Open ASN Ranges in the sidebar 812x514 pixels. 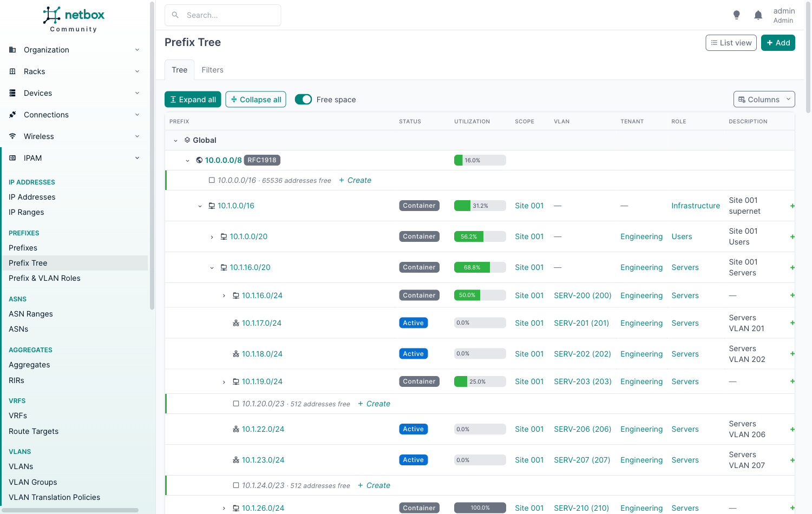(31, 314)
